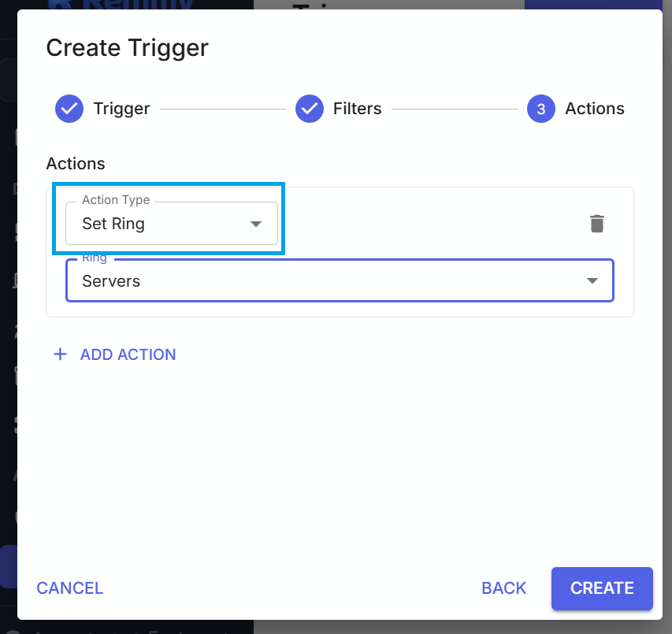Click the plus icon beside Add Action
This screenshot has width=672, height=634.
click(60, 354)
